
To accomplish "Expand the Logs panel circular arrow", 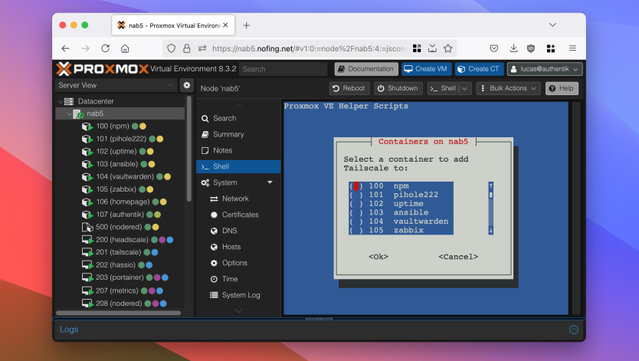I will pyautogui.click(x=573, y=329).
